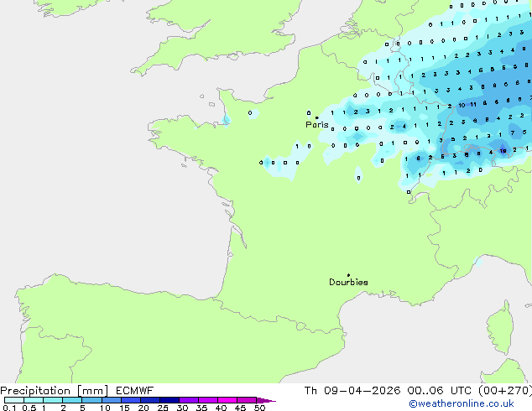This screenshot has width=532, height=411.
Task: Pick the 20–25 mm legend swatch
Action: (149, 400)
